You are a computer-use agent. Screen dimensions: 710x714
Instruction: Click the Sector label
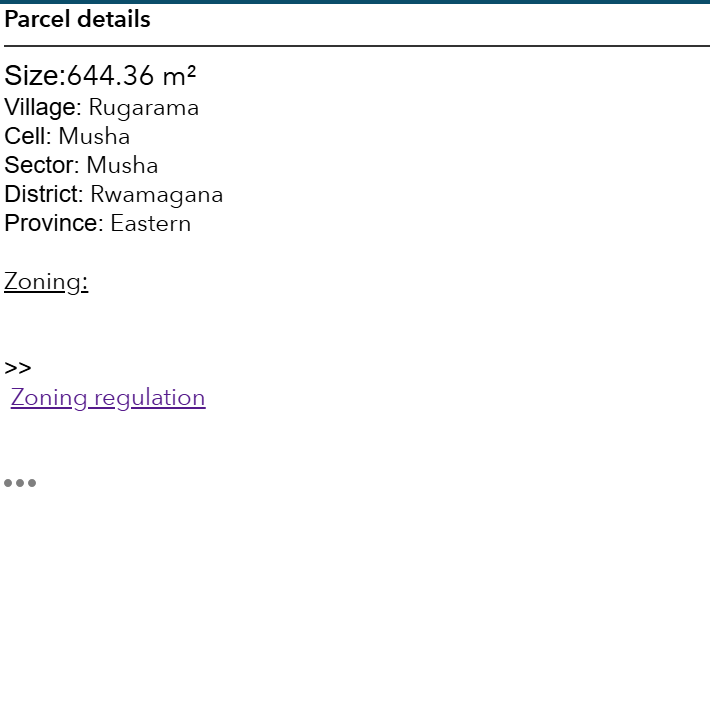[39, 166]
